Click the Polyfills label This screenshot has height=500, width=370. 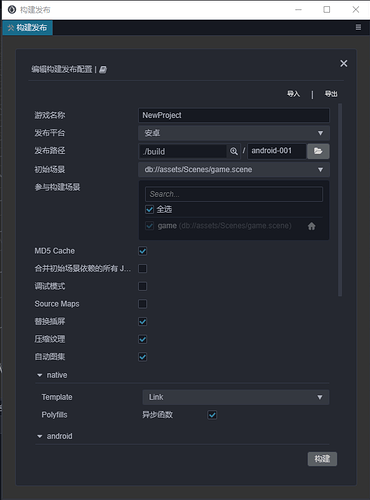coord(54,415)
